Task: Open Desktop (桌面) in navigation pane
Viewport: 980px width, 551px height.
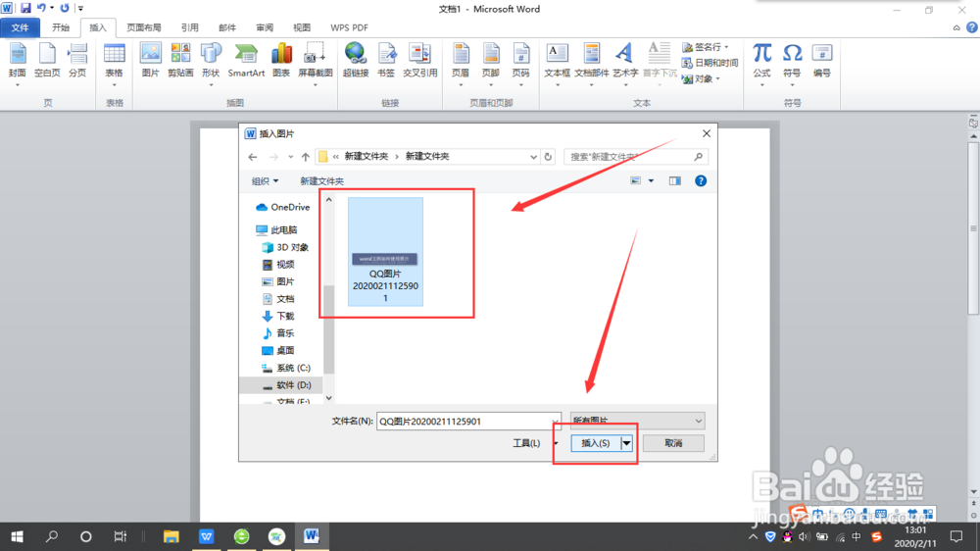Action: [x=278, y=350]
